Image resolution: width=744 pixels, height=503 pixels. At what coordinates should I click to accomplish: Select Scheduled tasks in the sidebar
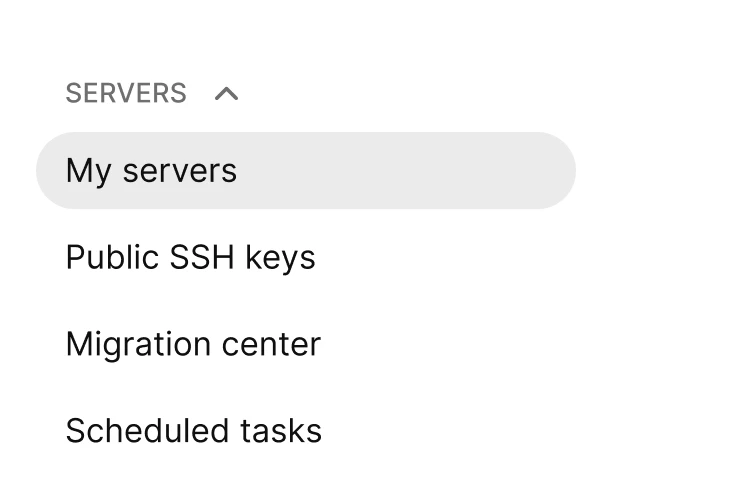193,431
